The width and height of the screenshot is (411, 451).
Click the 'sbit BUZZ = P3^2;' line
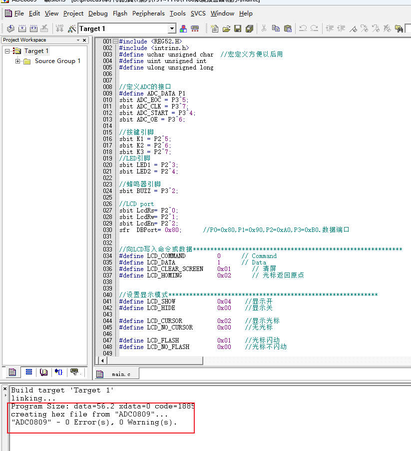click(149, 191)
